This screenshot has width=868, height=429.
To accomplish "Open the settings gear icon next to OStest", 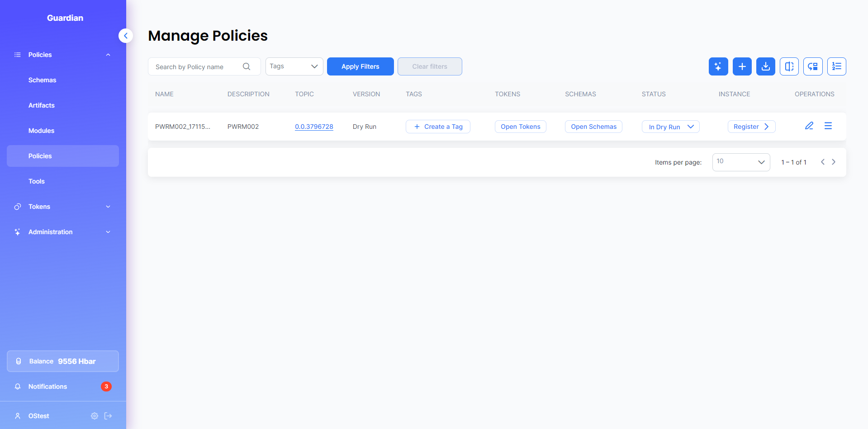I will (94, 416).
